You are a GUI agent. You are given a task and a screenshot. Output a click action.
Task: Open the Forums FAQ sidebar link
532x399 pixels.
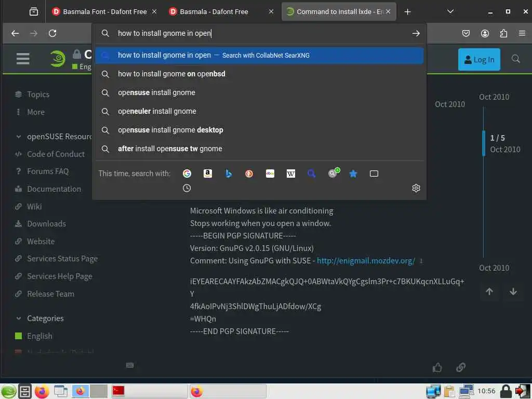47,171
